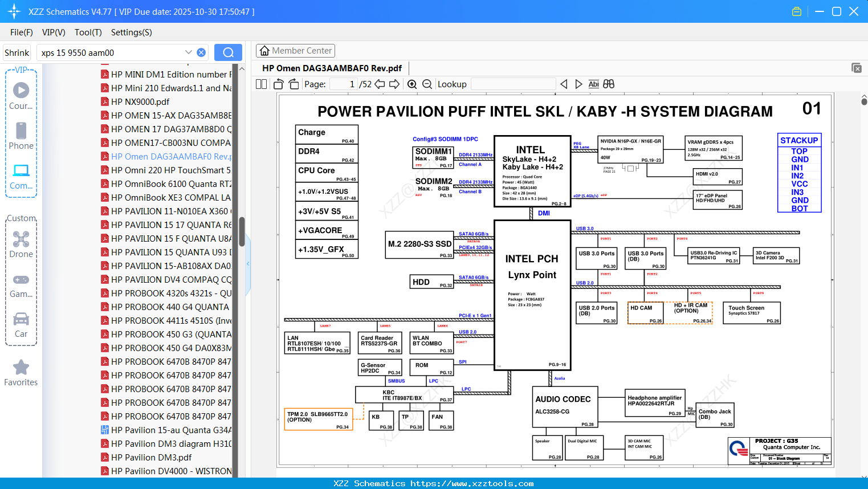Image resolution: width=868 pixels, height=489 pixels.
Task: Open HP Omni 220 HP TouchSmart file
Action: point(166,170)
